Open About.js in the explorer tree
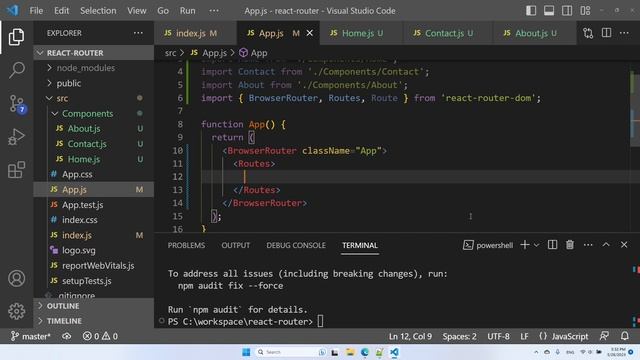The height and width of the screenshot is (360, 640). coord(93,129)
